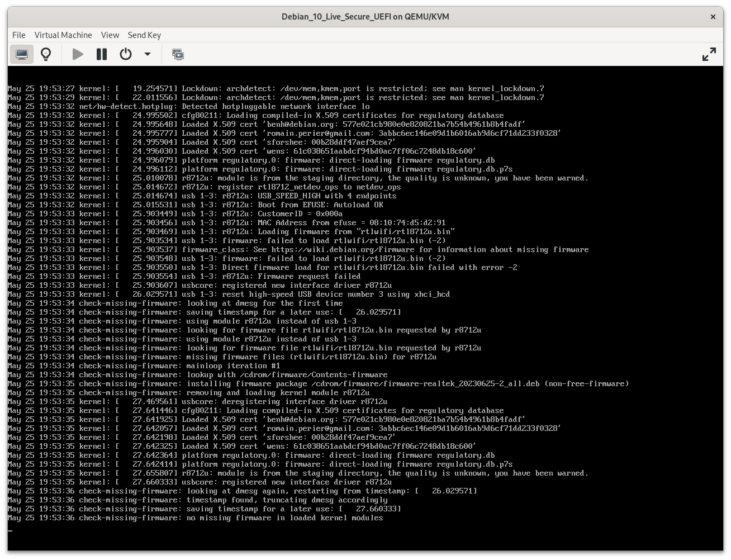Image resolution: width=731 pixels, height=560 pixels.
Task: Click "USB_SPEED_HIGH with 4 endpoints" line
Action: (202, 196)
